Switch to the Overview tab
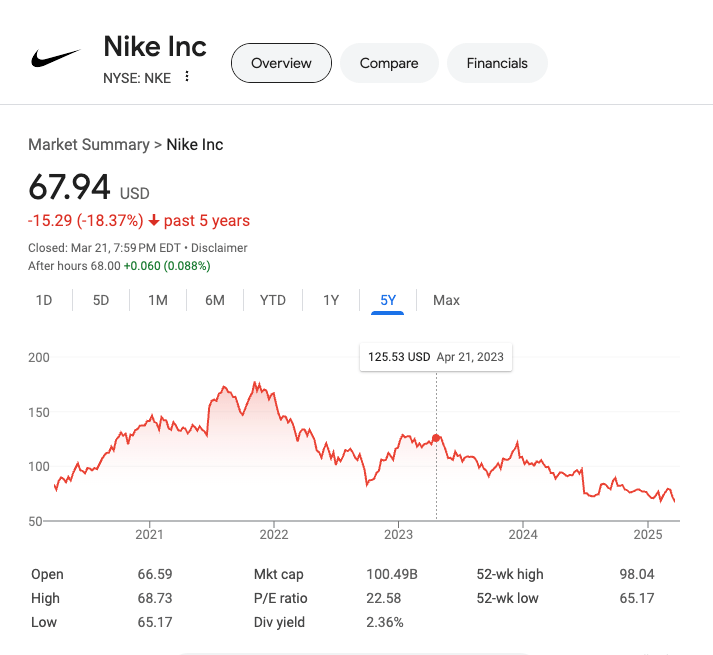 [x=281, y=63]
